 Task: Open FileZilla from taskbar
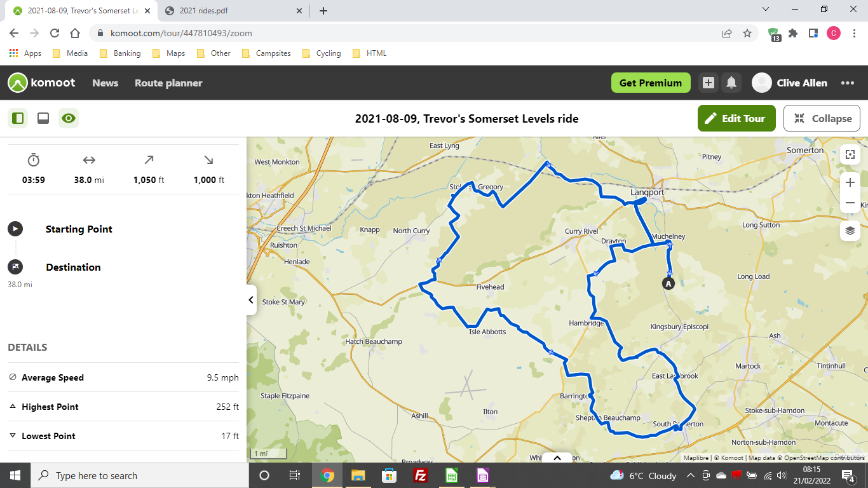click(420, 475)
